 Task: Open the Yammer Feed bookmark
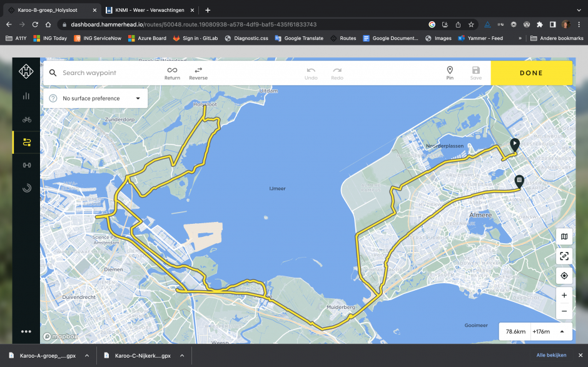[481, 38]
